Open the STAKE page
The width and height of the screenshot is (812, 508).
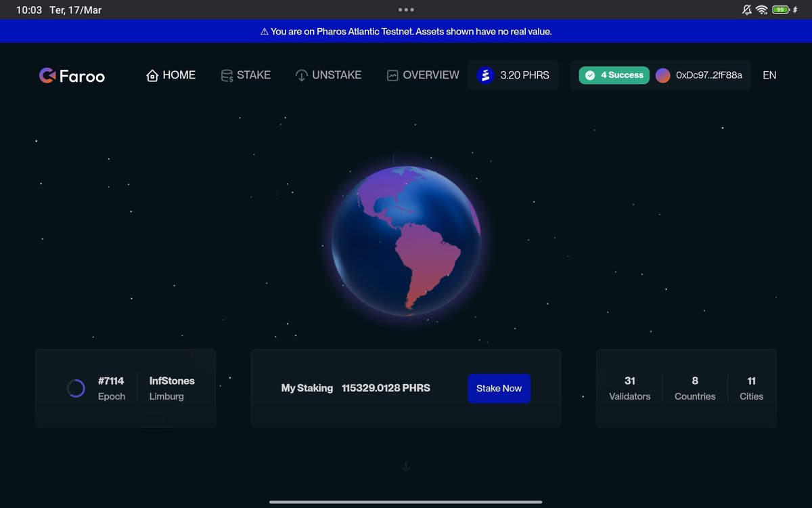[246, 75]
